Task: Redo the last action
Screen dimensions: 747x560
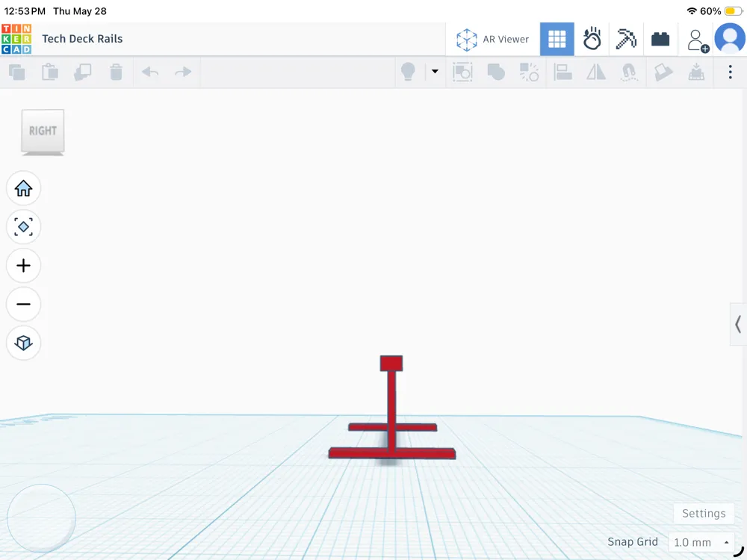Action: coord(183,72)
